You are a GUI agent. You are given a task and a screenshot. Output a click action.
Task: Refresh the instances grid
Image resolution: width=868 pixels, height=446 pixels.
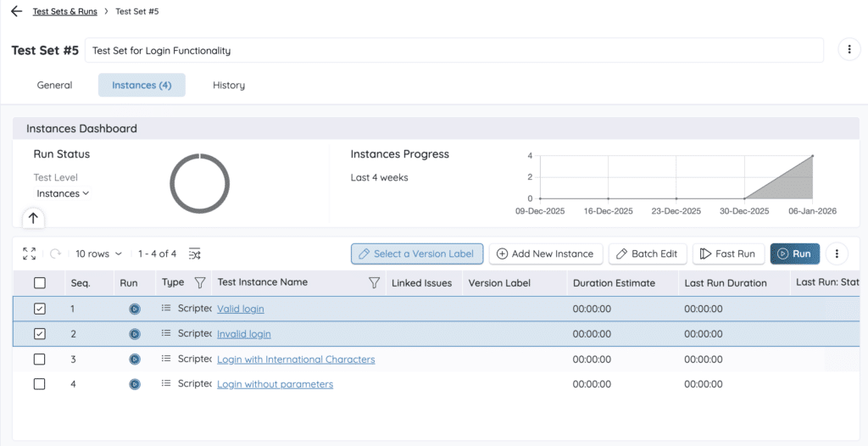pos(55,254)
